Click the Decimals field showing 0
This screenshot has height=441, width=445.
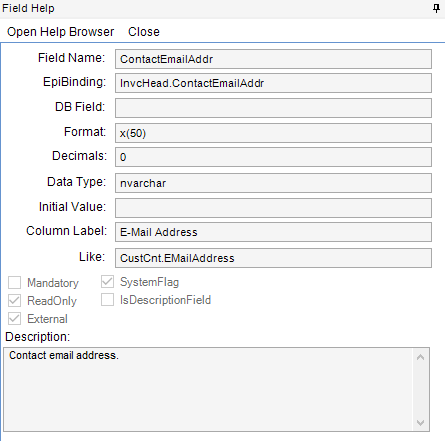[x=273, y=157]
